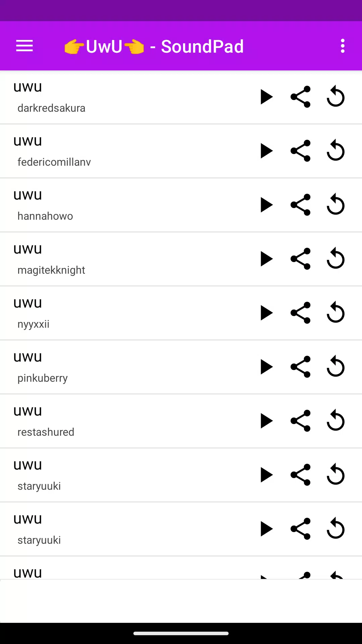Play the nyyxxii uwu sound
The width and height of the screenshot is (362, 644).
click(x=266, y=313)
